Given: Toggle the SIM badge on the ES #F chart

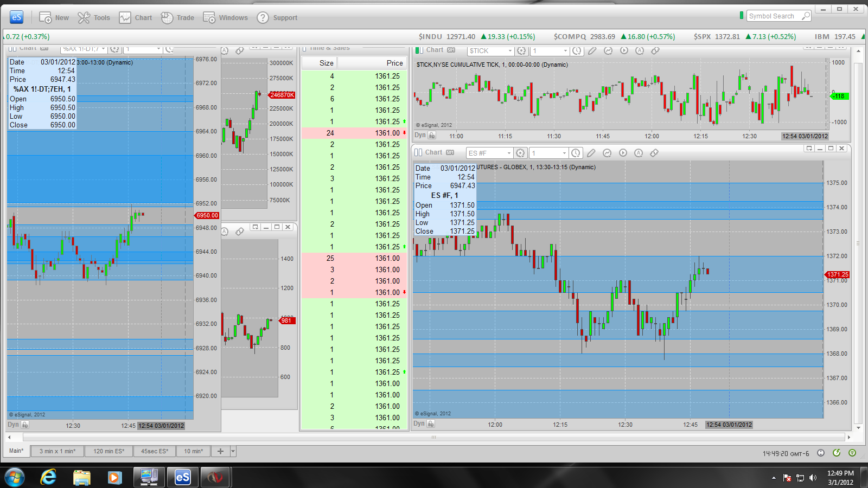Looking at the screenshot, I should (x=450, y=152).
